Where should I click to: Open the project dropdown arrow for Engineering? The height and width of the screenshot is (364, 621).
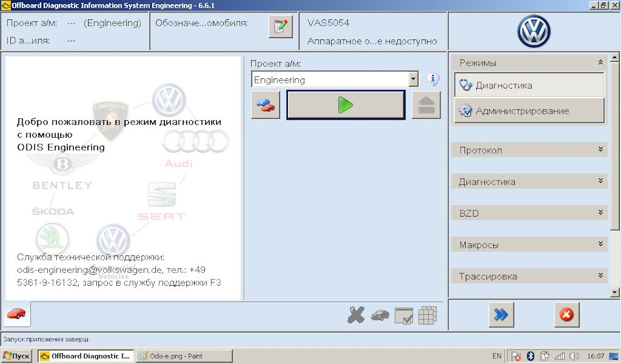pos(413,79)
